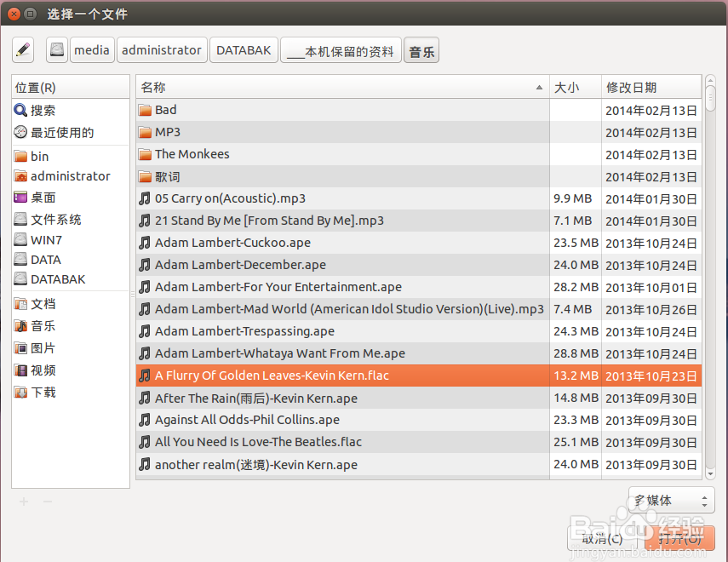Go to the DATABAK path segment
Viewport: 728px width, 562px height.
244,49
